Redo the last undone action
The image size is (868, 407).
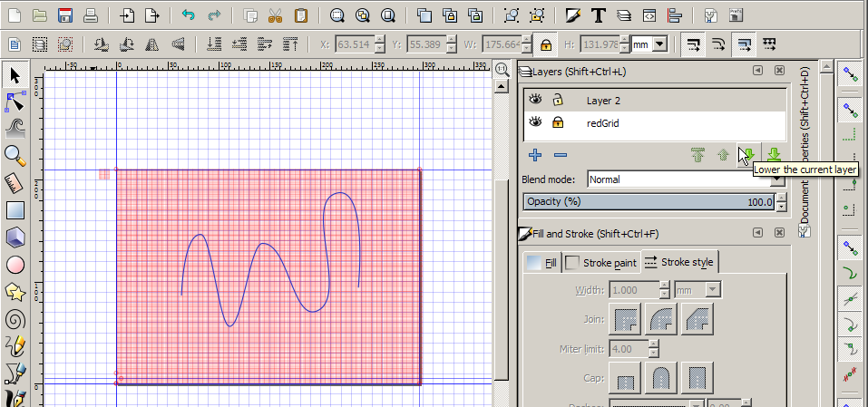[214, 15]
